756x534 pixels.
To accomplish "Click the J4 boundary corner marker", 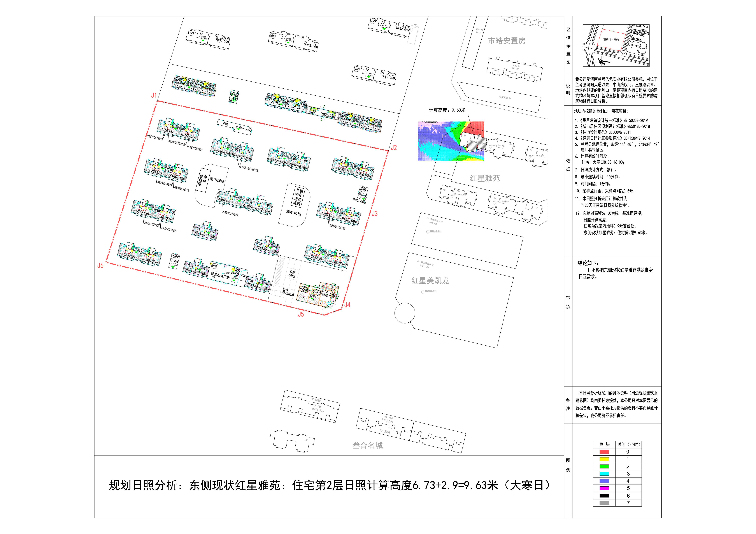I will (x=347, y=305).
